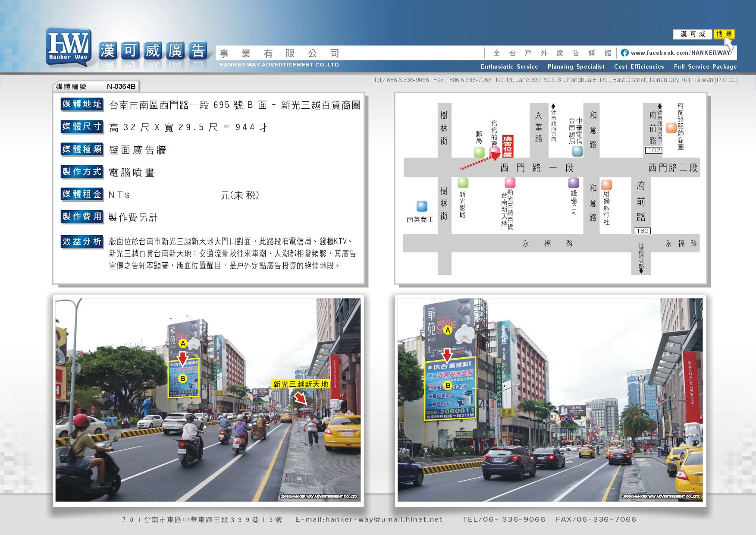756x535 pixels.
Task: Click the orange 府前路服飾商圈 map marker
Action: pyautogui.click(x=671, y=128)
